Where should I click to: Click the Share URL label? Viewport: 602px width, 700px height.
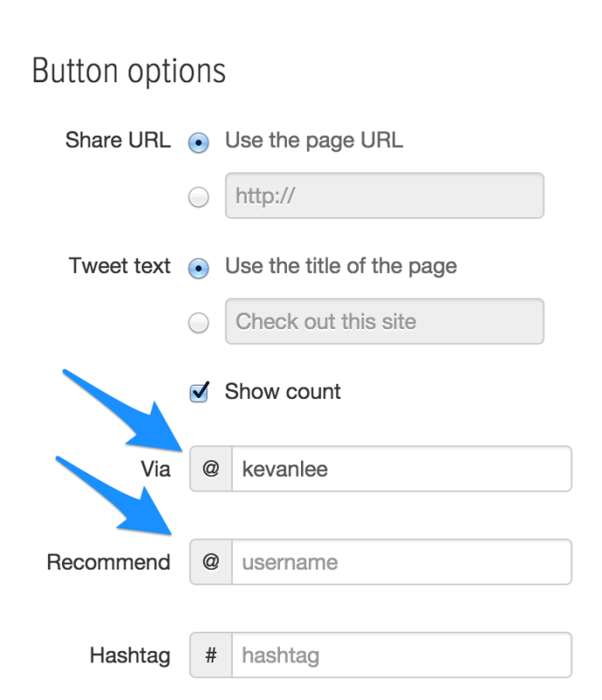pos(118,140)
